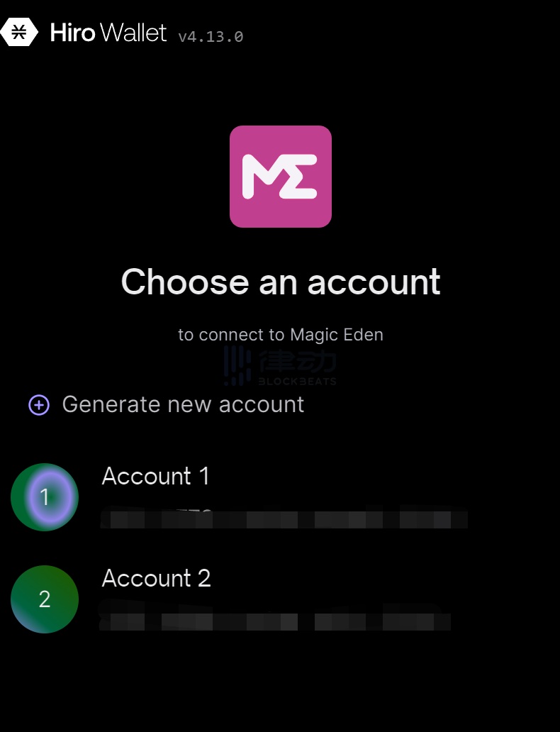This screenshot has height=732, width=560.
Task: Choose Account 2 label
Action: pyautogui.click(x=157, y=578)
